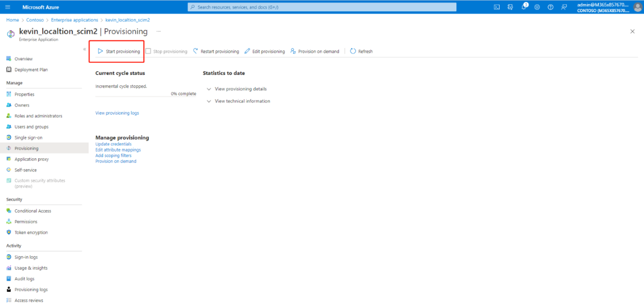Click the Microsoft Azure logo text
Screen dimensions: 644x304
pos(41,7)
